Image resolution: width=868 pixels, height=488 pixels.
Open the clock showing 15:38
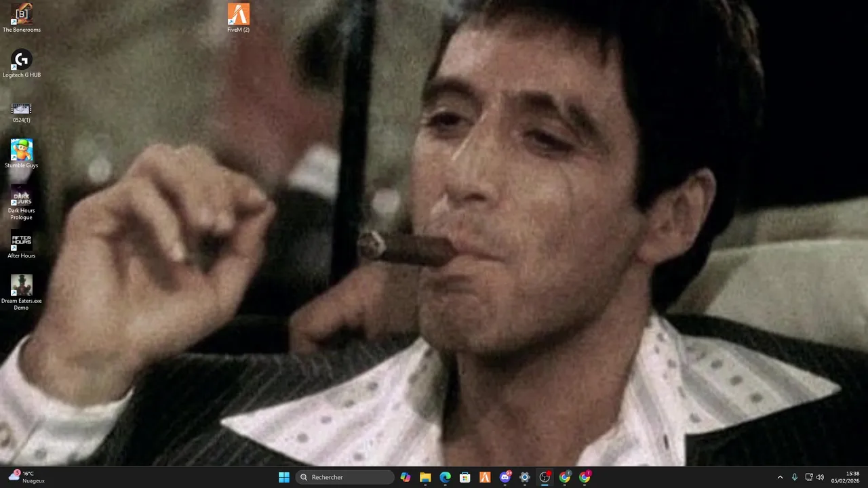click(846, 477)
